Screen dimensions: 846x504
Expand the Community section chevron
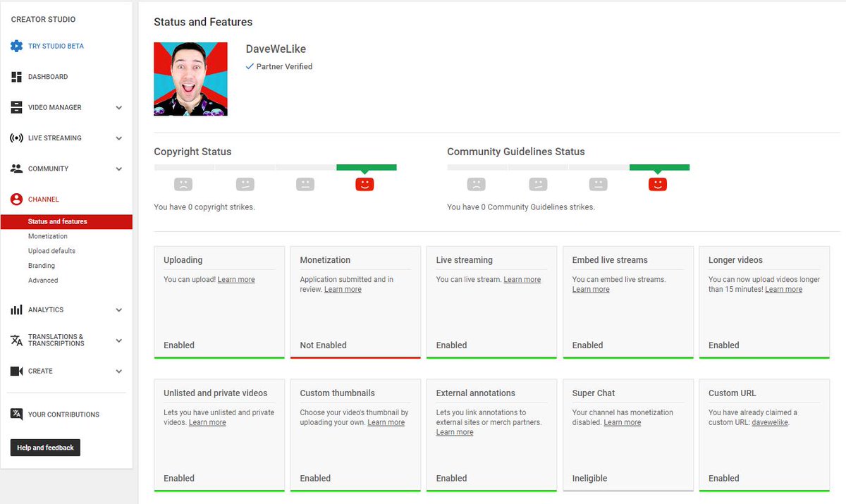[x=118, y=169]
